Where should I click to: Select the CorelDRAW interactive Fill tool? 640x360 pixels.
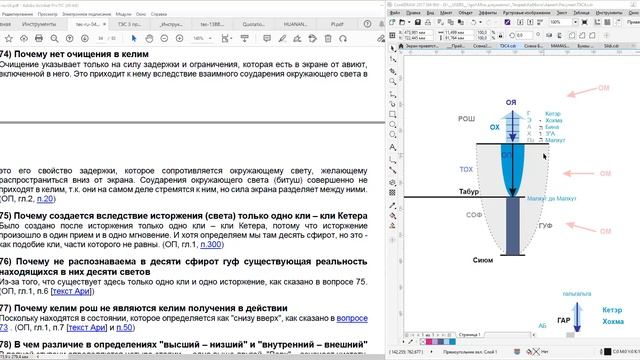(x=392, y=216)
